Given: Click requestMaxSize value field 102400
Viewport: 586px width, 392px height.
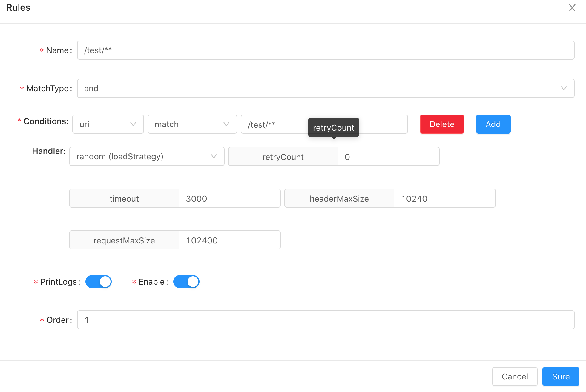Looking at the screenshot, I should pos(229,240).
